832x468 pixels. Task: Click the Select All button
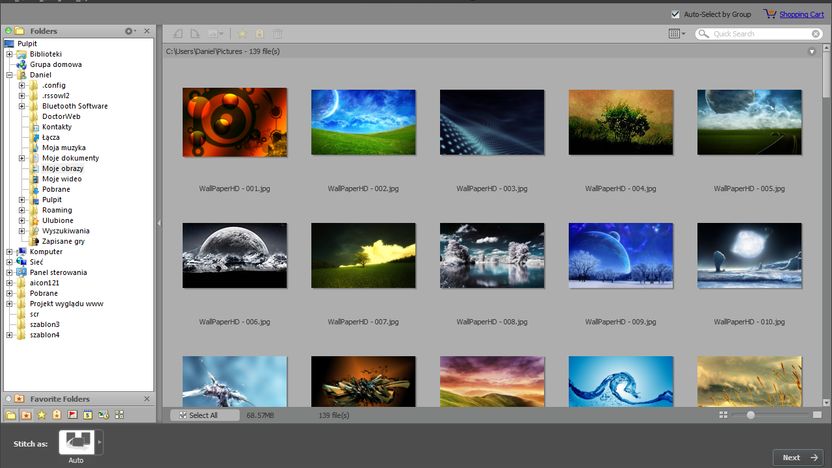[204, 415]
